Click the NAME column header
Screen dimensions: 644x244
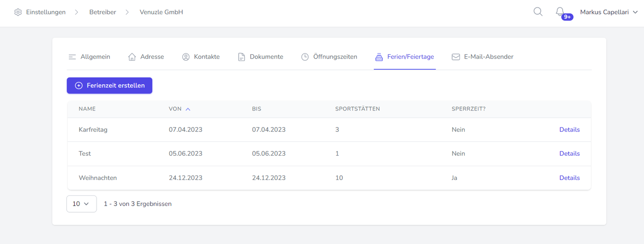(87, 109)
